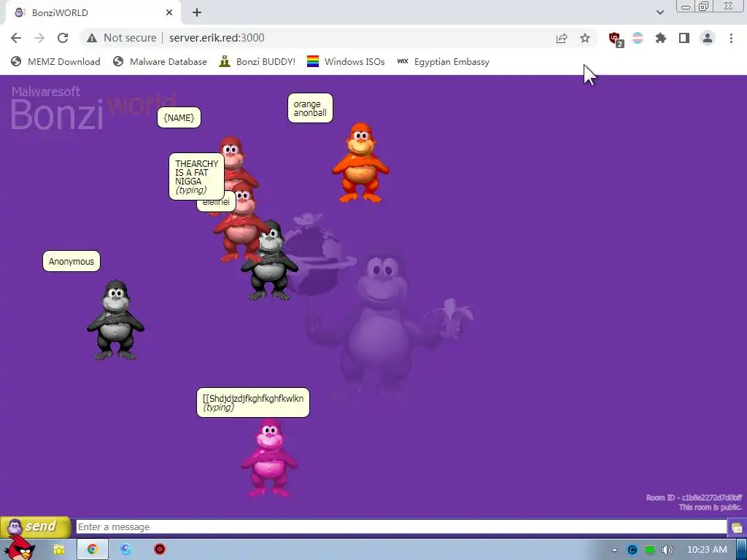Click the orange anonball name bubble
Screen dimensions: 747x560
[x=310, y=108]
